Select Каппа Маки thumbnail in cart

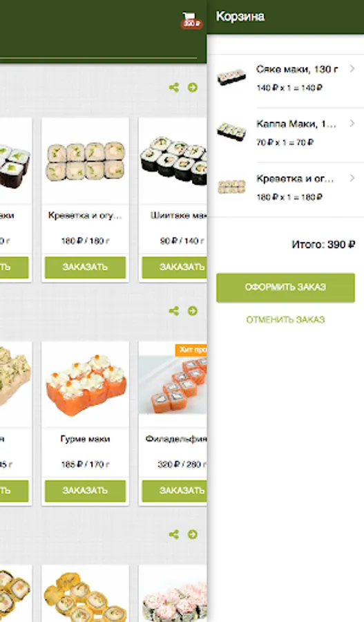[231, 132]
